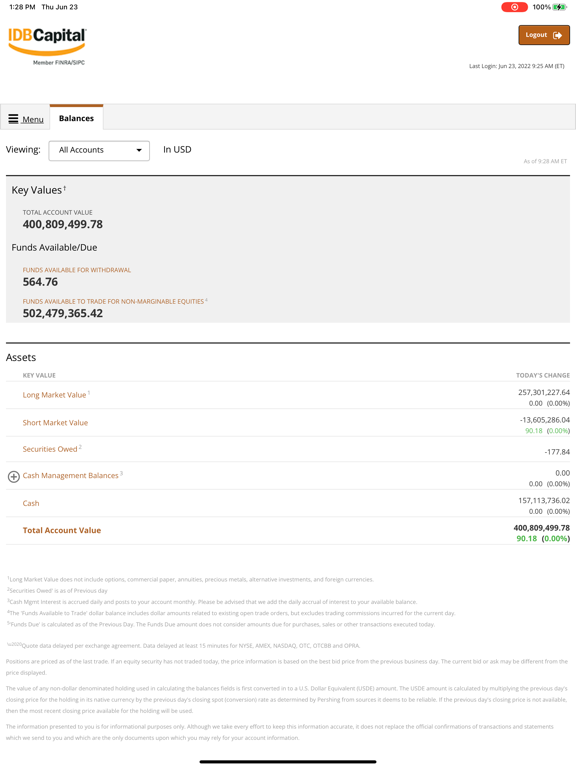Click Today's Change column header
The image size is (576, 768).
click(543, 375)
